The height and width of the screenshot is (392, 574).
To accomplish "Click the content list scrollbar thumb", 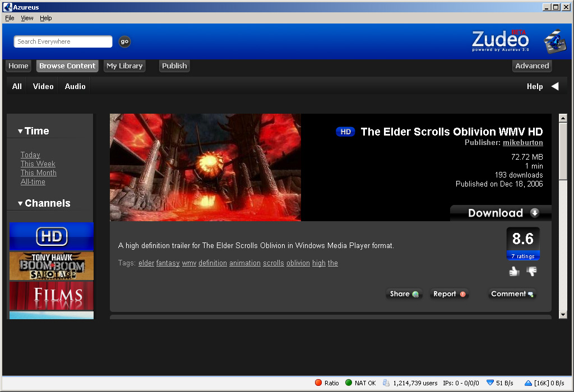I will click(x=563, y=151).
